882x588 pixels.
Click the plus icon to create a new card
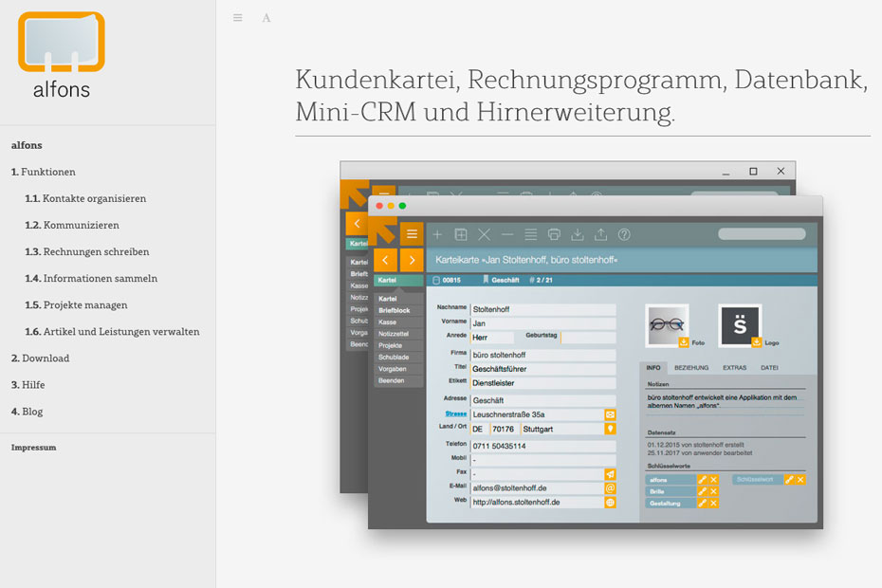(x=437, y=234)
